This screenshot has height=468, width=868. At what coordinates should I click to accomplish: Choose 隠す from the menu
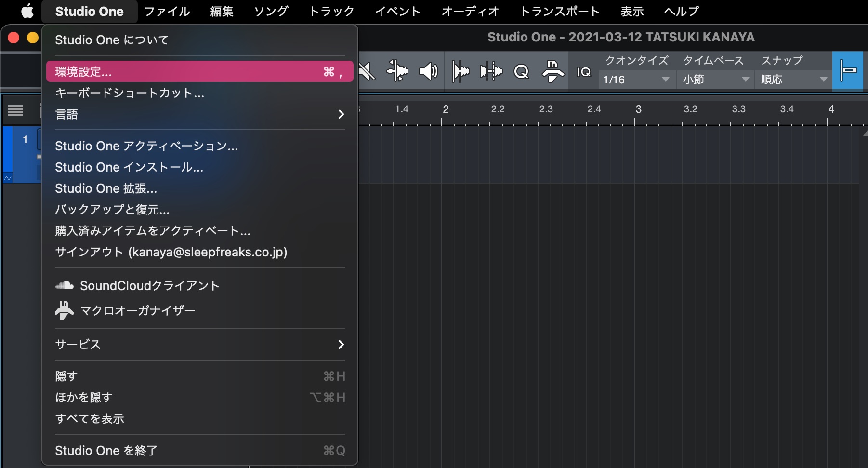200,376
